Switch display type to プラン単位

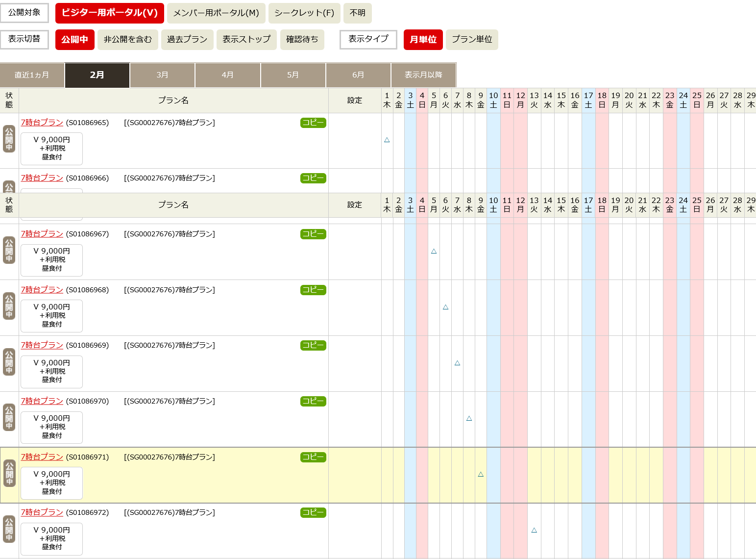[x=472, y=40]
